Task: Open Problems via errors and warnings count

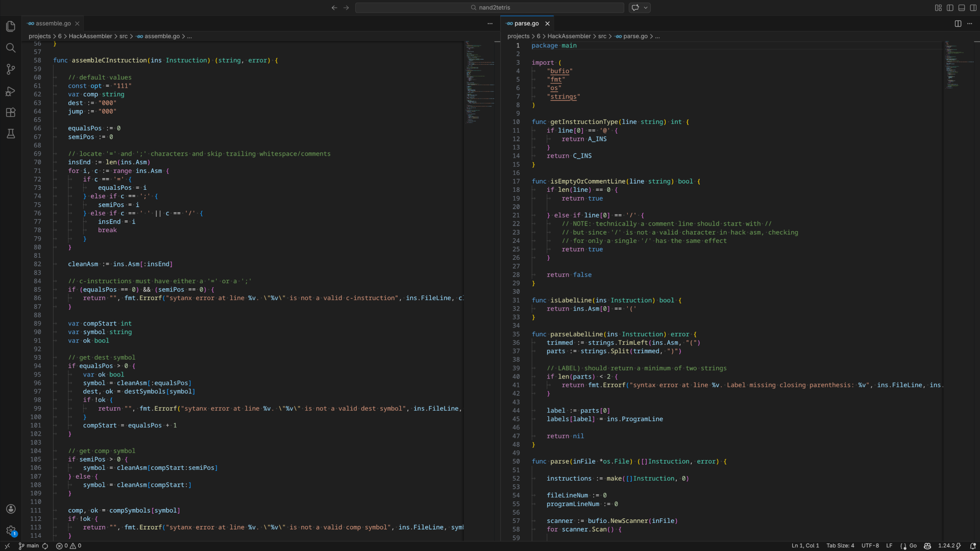Action: click(68, 546)
